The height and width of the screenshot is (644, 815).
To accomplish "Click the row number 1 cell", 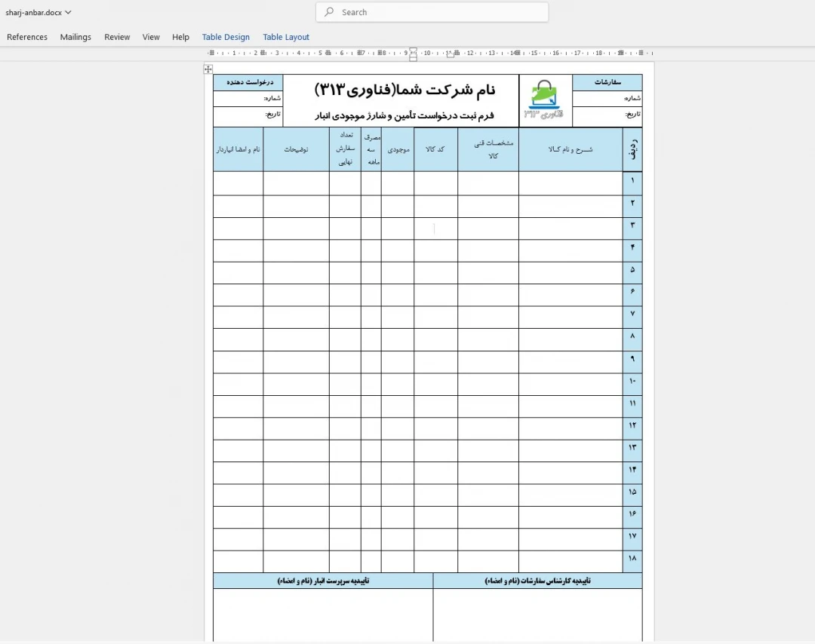I will click(632, 182).
